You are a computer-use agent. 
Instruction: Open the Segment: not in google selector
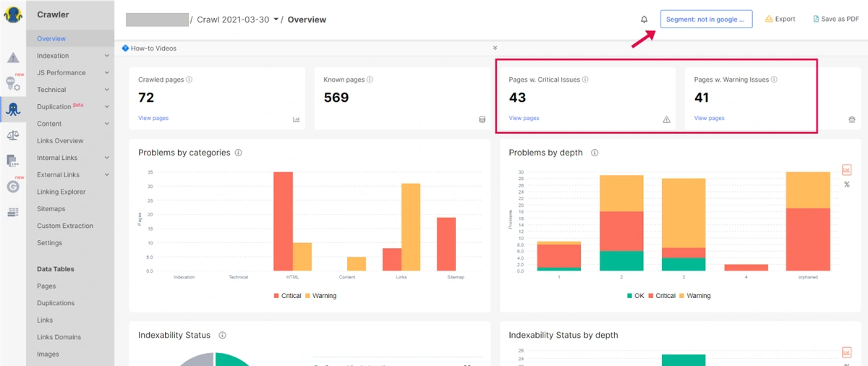pyautogui.click(x=706, y=20)
